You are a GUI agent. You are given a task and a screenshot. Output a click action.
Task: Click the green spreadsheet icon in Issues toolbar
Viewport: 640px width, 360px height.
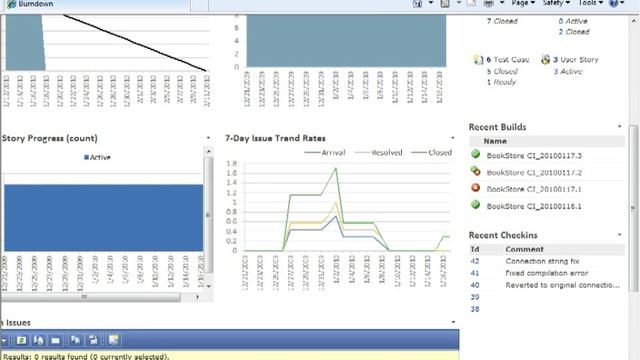22,340
